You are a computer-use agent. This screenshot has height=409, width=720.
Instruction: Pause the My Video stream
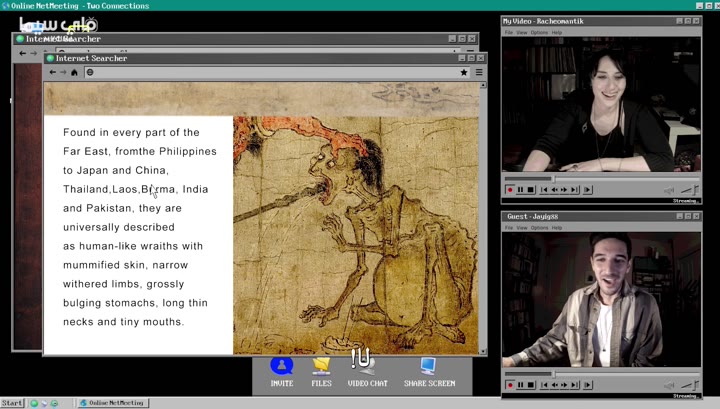click(520, 190)
